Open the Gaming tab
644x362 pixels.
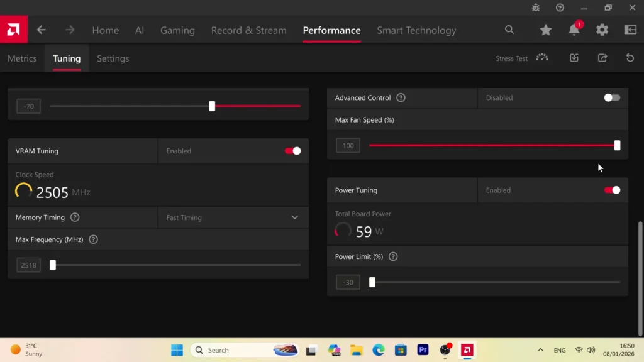tap(177, 30)
